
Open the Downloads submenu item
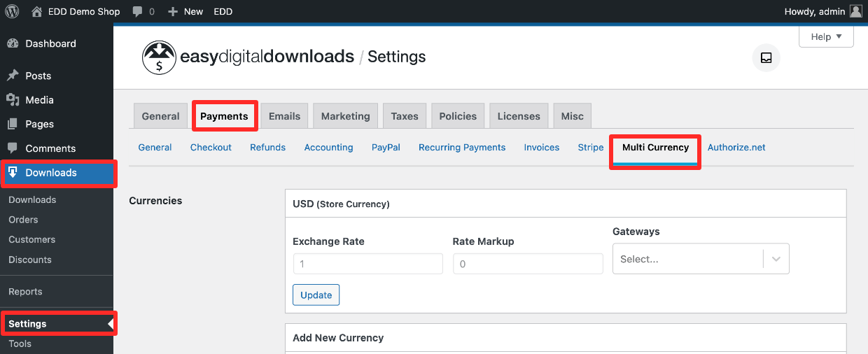click(32, 200)
